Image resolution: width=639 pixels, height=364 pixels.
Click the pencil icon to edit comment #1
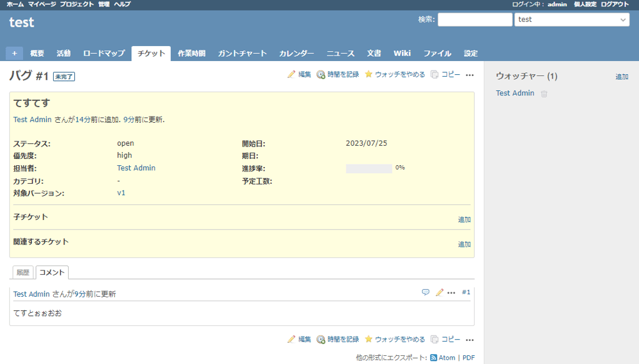pos(439,292)
